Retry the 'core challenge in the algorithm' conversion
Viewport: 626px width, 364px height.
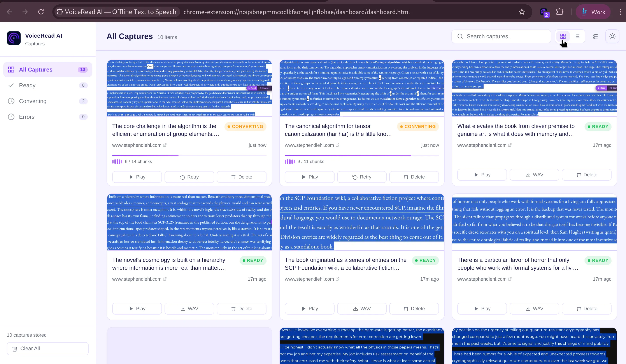[x=189, y=177]
